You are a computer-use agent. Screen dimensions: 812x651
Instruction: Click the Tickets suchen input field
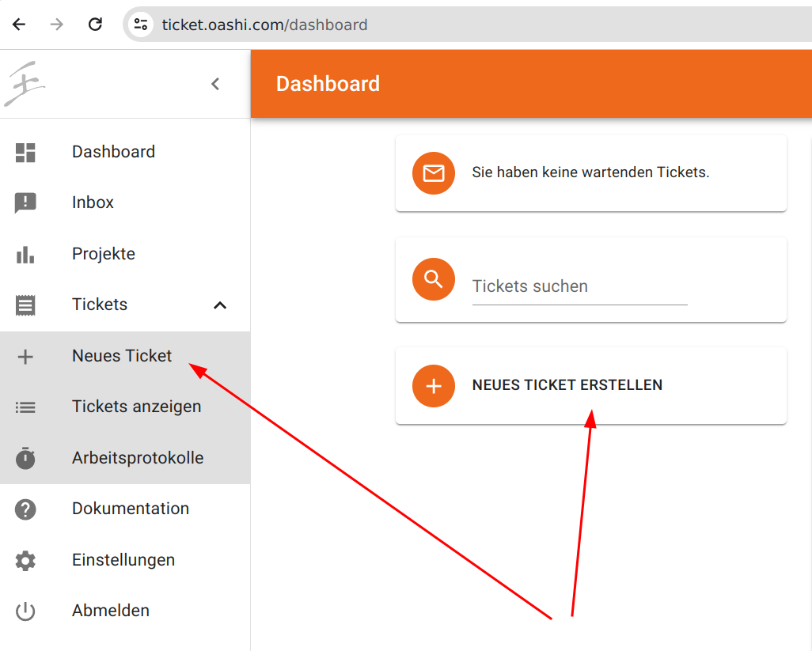(580, 286)
